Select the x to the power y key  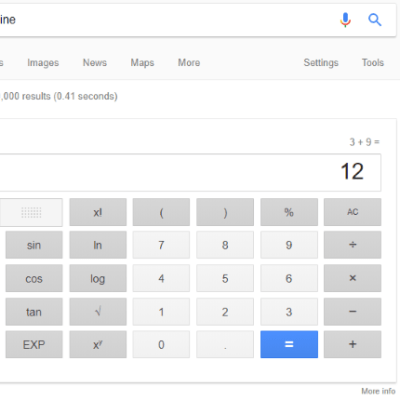click(98, 345)
